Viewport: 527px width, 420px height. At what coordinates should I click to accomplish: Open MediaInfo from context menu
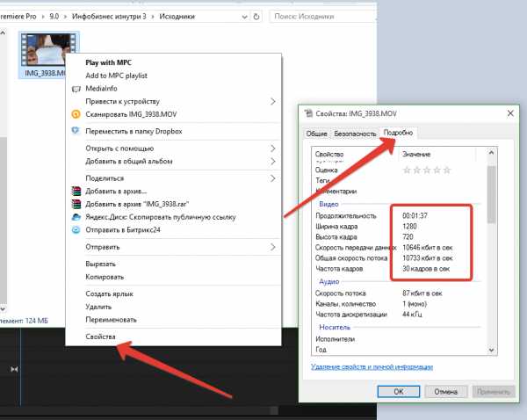coord(102,89)
